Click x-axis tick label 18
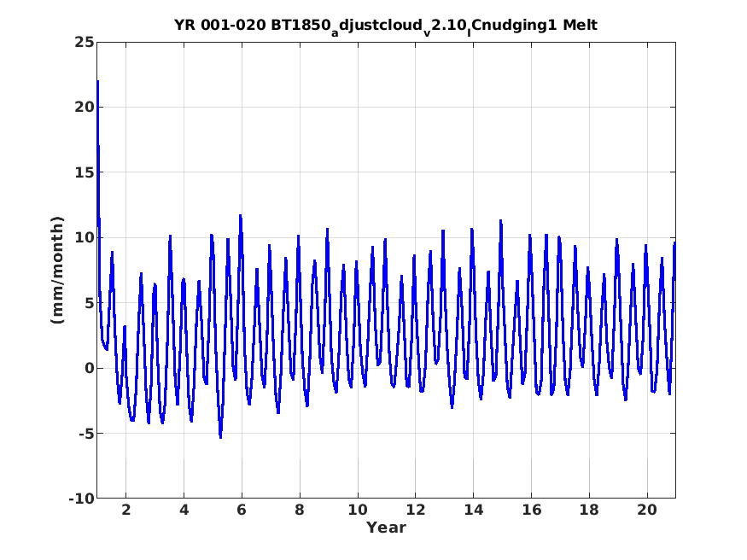The image size is (747, 560). tap(589, 510)
